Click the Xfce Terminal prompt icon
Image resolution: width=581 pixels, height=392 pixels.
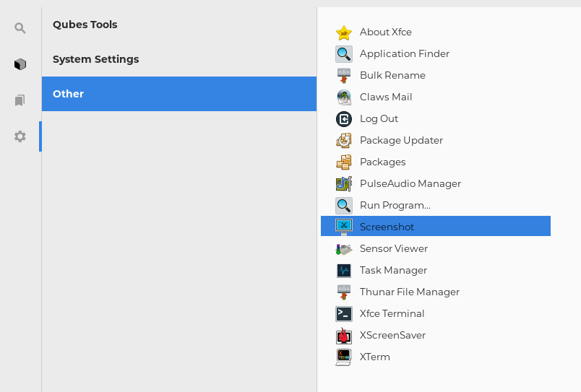pos(344,314)
